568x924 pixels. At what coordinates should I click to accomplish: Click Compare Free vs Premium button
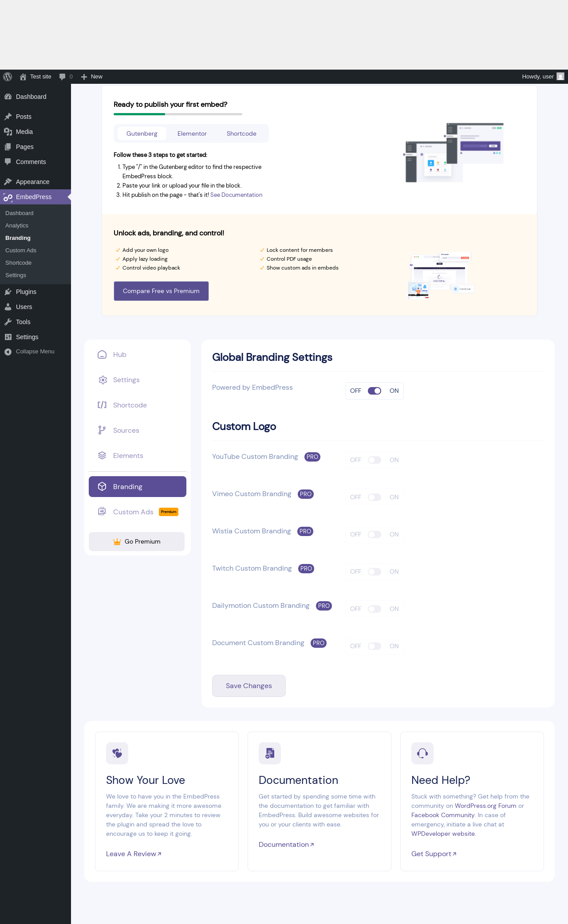[161, 291]
